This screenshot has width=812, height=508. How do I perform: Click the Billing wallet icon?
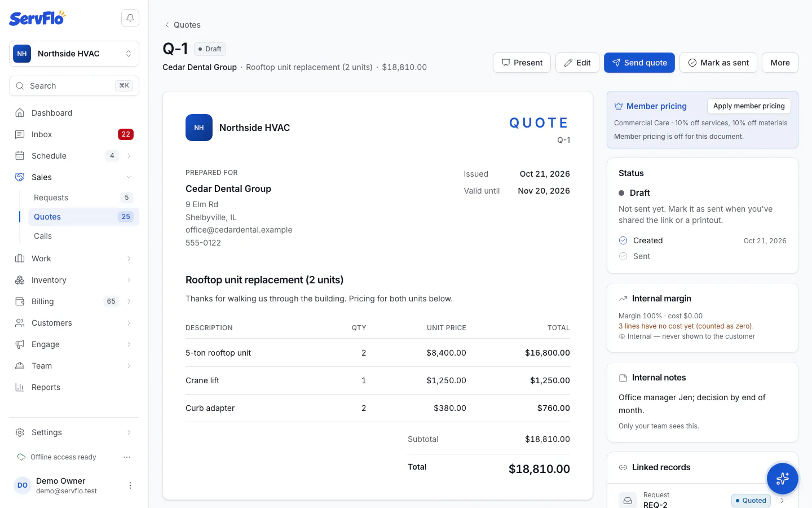(x=20, y=301)
